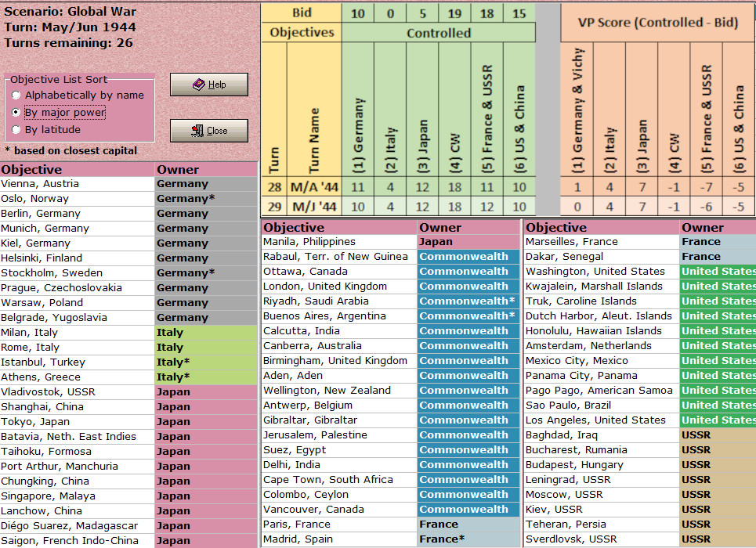Click Baghdad, Iraq objective
The height and width of the screenshot is (548, 756).
coord(601,435)
